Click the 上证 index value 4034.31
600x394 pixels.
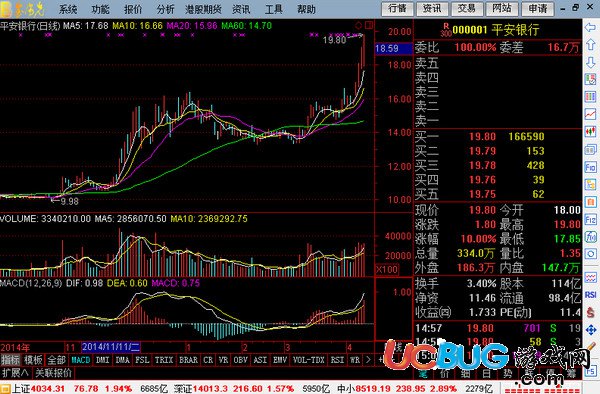[48, 389]
